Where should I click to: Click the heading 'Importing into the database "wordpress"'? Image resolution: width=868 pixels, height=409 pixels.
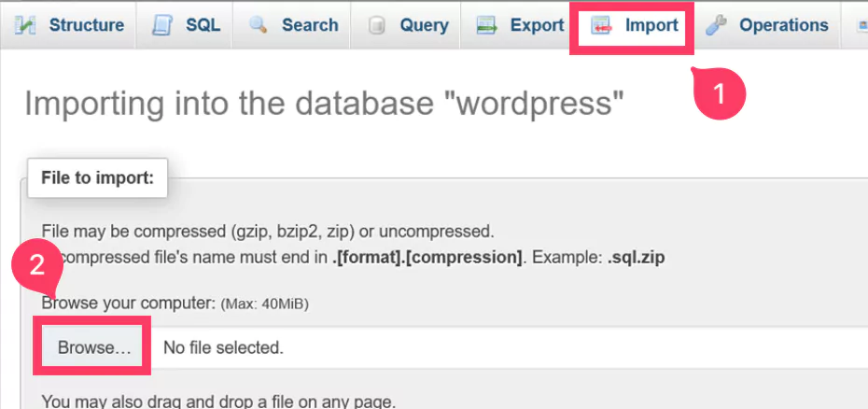coord(324,103)
